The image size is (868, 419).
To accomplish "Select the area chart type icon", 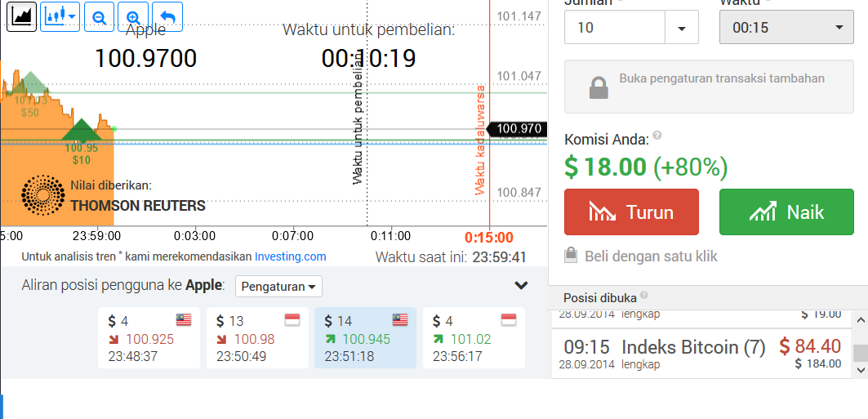I will (21, 16).
